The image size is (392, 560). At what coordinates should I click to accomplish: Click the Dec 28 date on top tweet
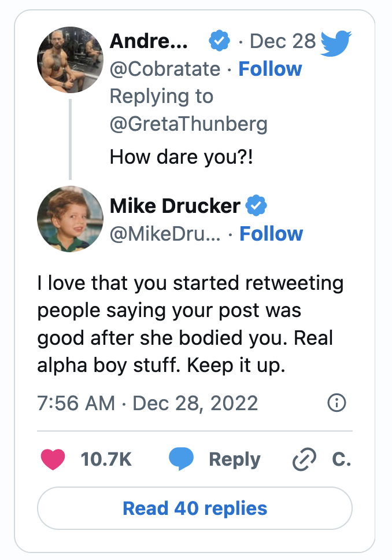point(283,41)
